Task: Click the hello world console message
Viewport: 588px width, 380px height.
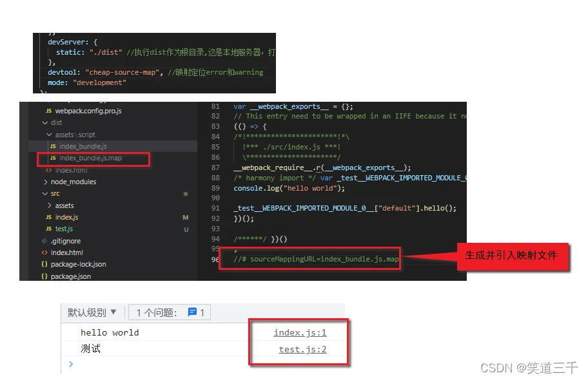Action: [110, 332]
